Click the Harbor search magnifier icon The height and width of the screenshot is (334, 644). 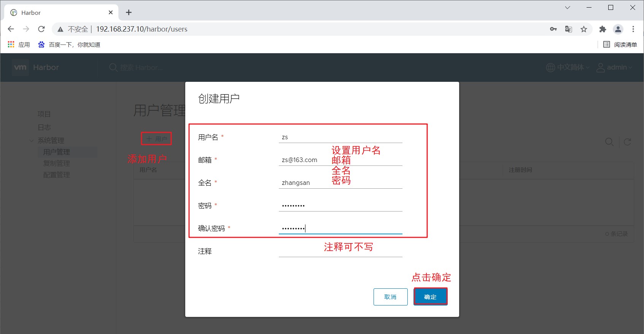tap(113, 67)
